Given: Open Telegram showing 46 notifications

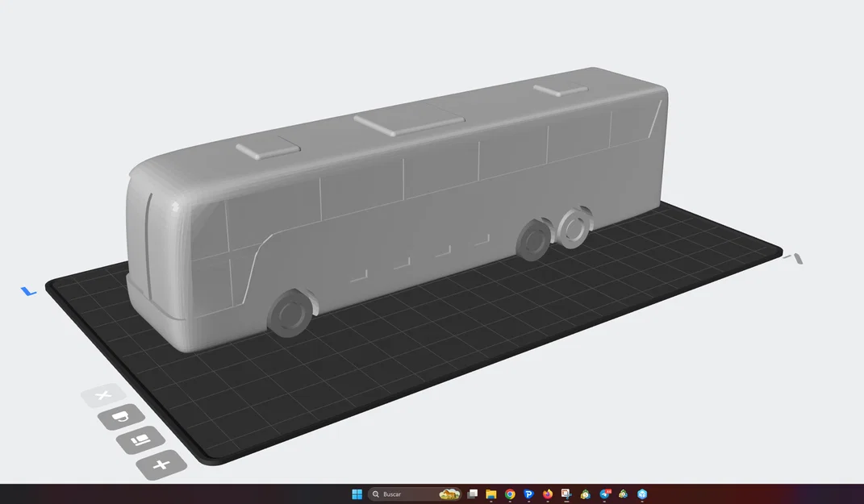Looking at the screenshot, I should (603, 494).
